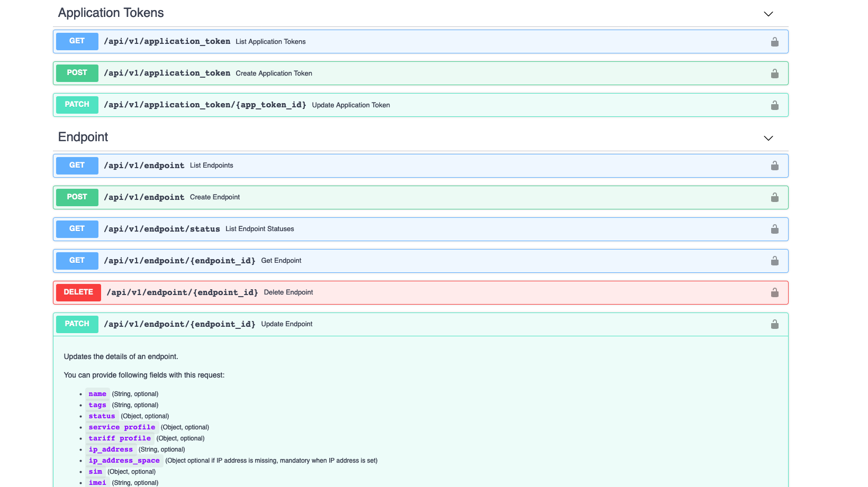Open the lock on List Endpoint Statuses
The height and width of the screenshot is (487, 868).
pyautogui.click(x=775, y=229)
